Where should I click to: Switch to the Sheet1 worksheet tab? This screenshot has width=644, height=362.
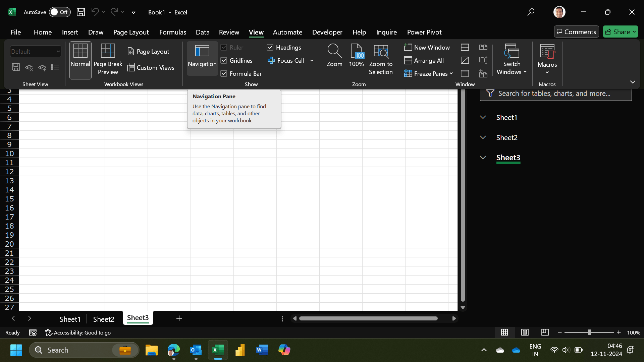click(x=70, y=319)
